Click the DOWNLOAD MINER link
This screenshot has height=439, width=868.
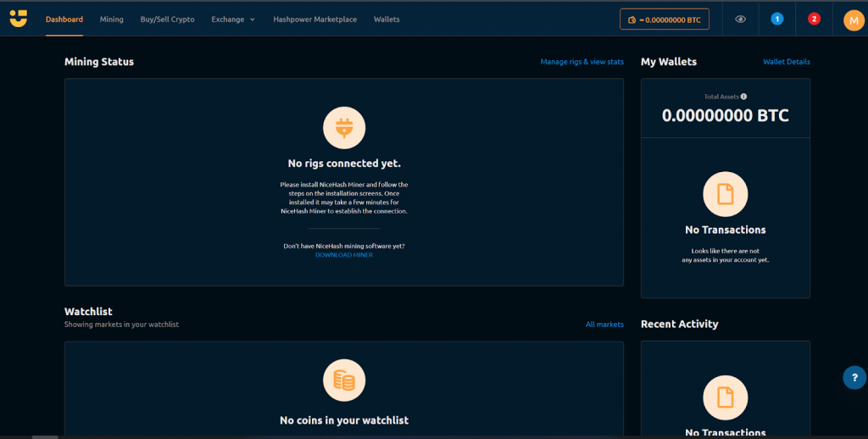tap(344, 254)
